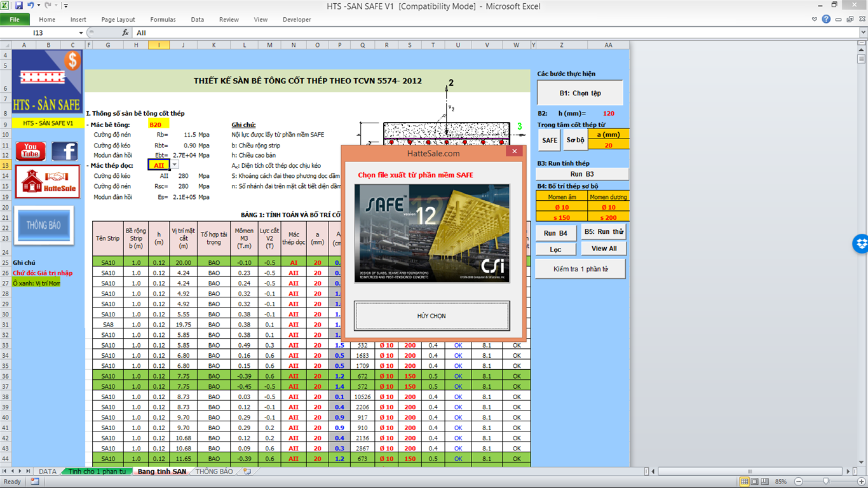Open the Page Layout ribbon tab
Image resolution: width=868 pixels, height=488 pixels.
tap(118, 20)
